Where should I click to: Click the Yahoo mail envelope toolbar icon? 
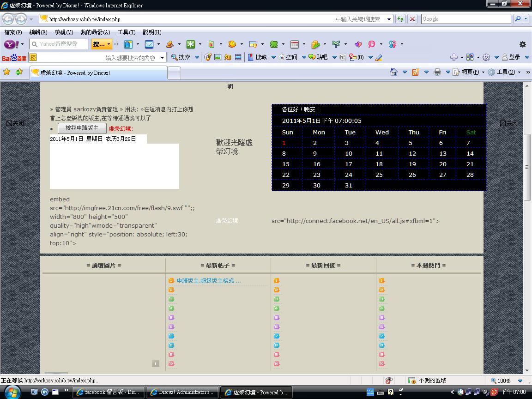pyautogui.click(x=149, y=44)
